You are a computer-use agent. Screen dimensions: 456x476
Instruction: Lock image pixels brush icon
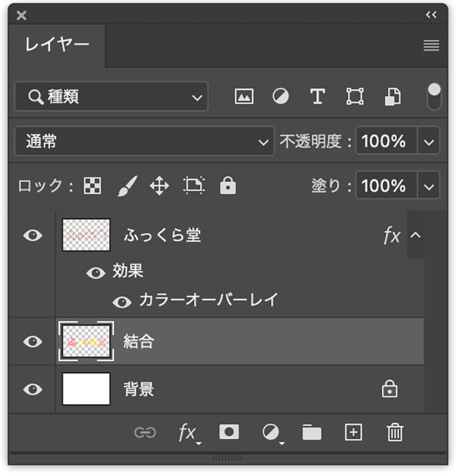(x=128, y=186)
